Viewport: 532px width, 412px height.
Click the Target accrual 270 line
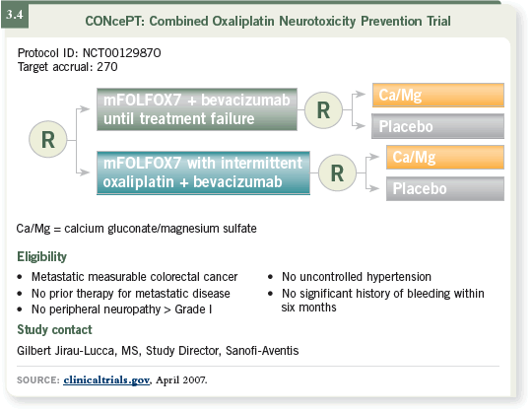tap(68, 67)
